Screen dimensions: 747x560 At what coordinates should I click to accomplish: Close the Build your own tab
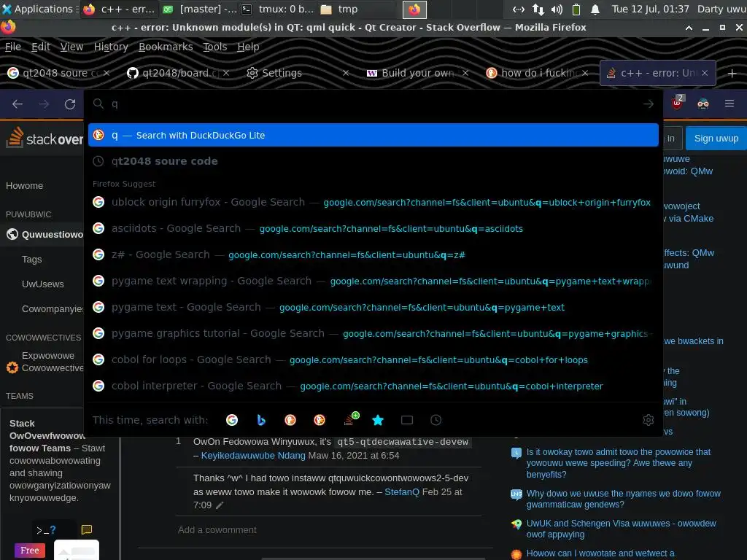(x=465, y=73)
